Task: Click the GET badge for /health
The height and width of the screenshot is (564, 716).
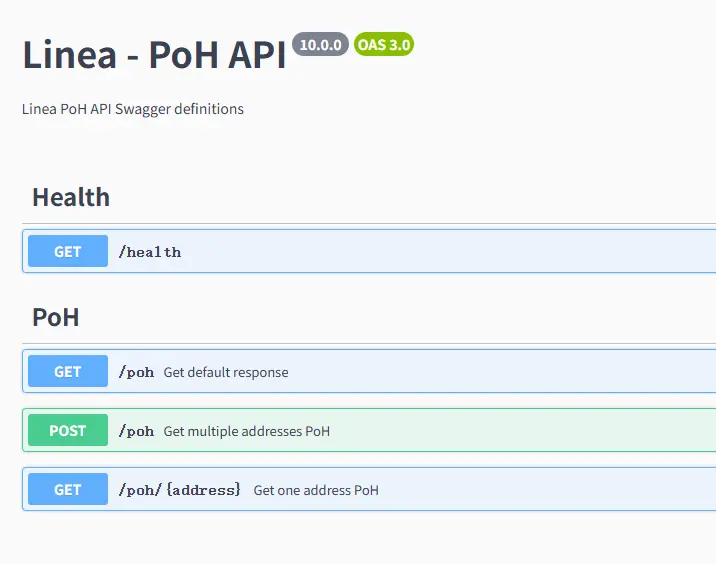Action: (68, 251)
